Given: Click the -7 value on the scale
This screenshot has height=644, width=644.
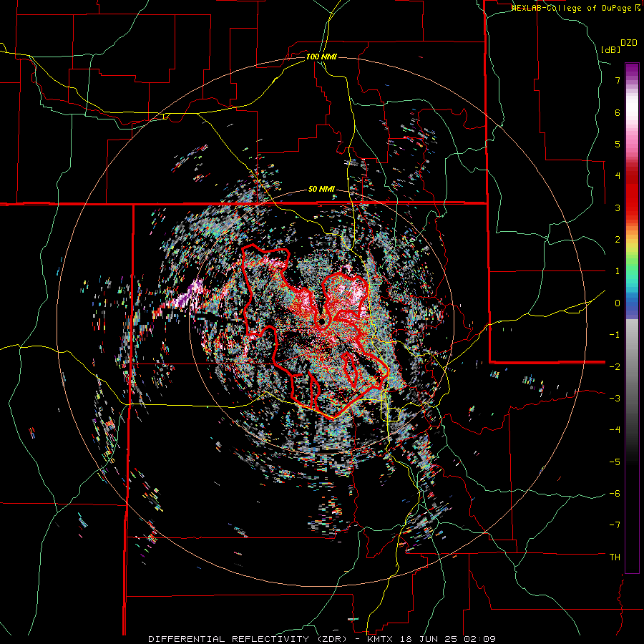Looking at the screenshot, I should coord(615,525).
